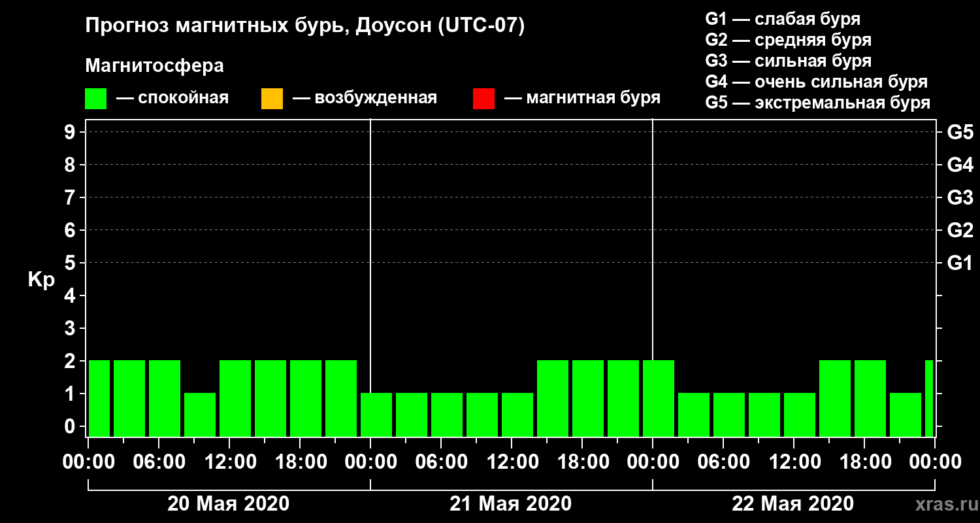Click the 'G2 — средняя буря' legend line
The image size is (980, 523).
click(789, 40)
